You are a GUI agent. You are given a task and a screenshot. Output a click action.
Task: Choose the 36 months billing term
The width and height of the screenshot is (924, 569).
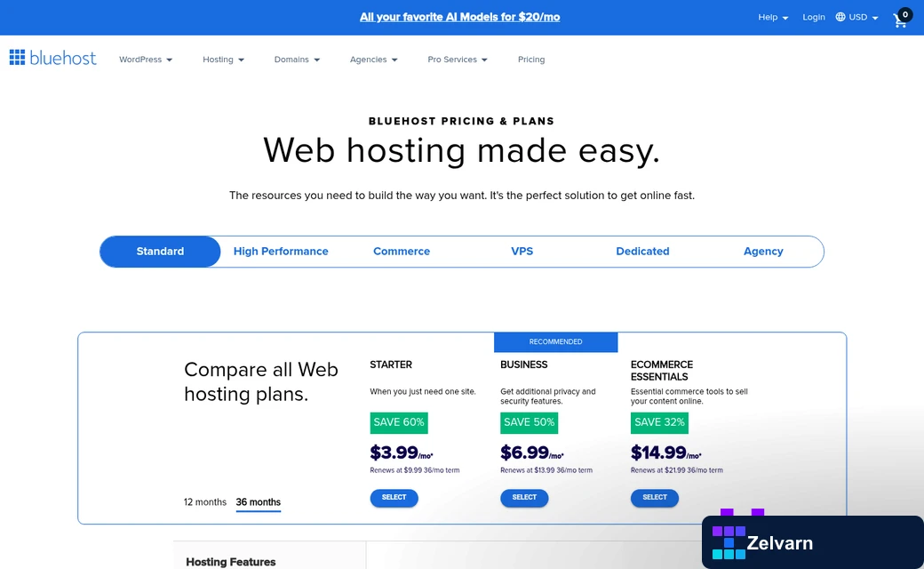[259, 502]
